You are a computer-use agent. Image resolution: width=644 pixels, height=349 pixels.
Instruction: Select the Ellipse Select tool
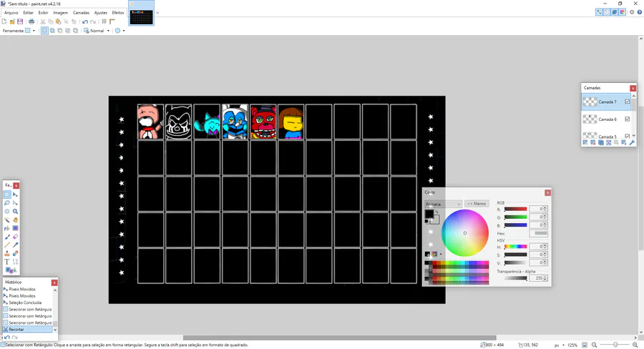[x=7, y=212]
